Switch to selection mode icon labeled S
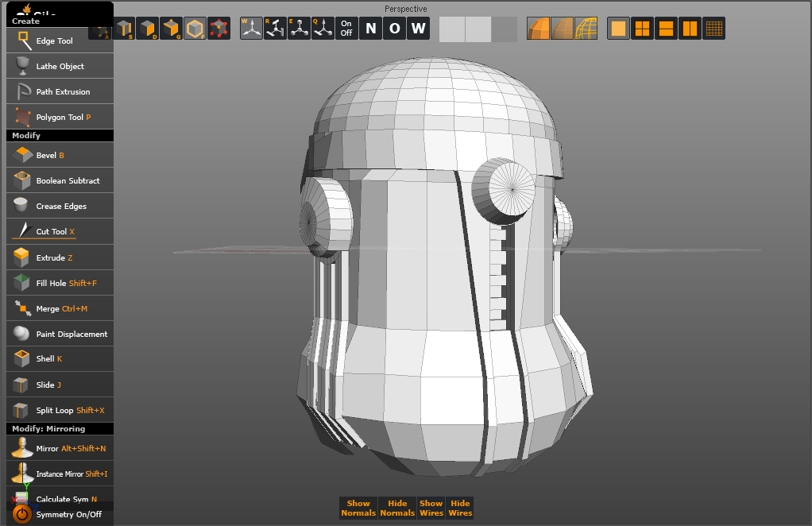This screenshot has width=812, height=526. (x=124, y=29)
